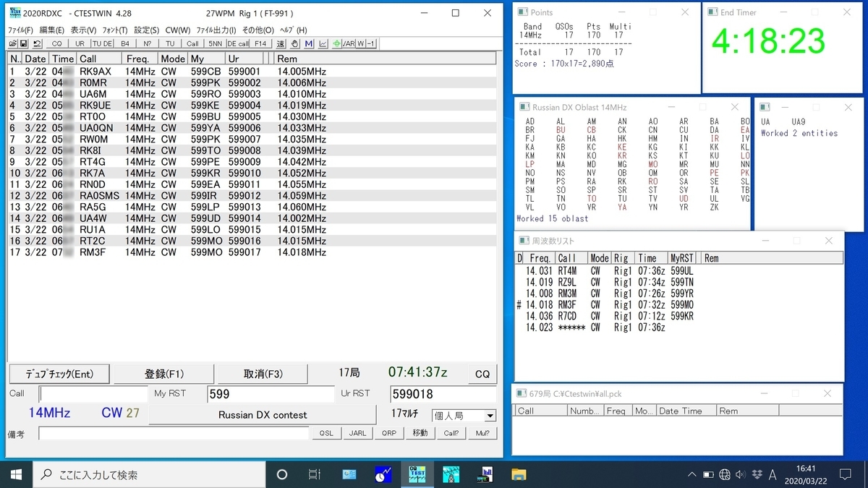The image size is (868, 488).
Task: Click the Call column header in log
Action: [98, 59]
